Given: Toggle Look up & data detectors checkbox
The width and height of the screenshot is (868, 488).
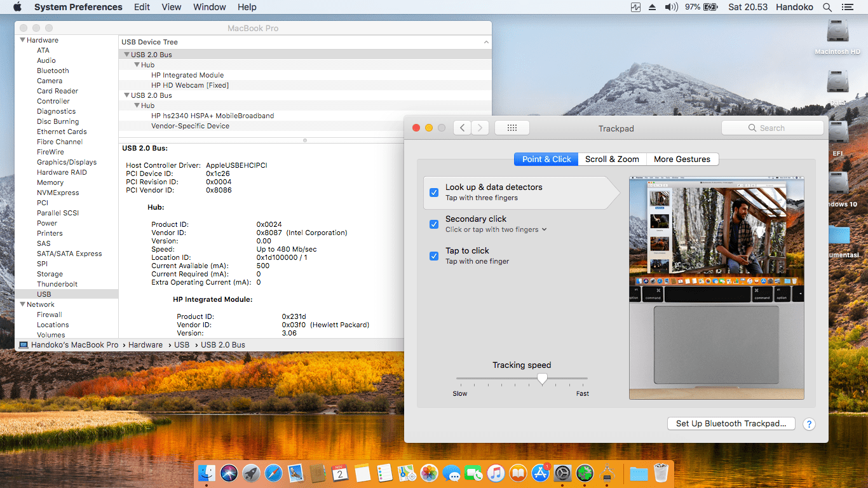Looking at the screenshot, I should click(434, 192).
